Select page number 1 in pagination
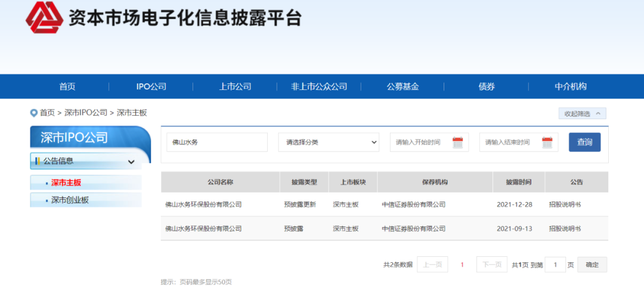 click(x=462, y=265)
